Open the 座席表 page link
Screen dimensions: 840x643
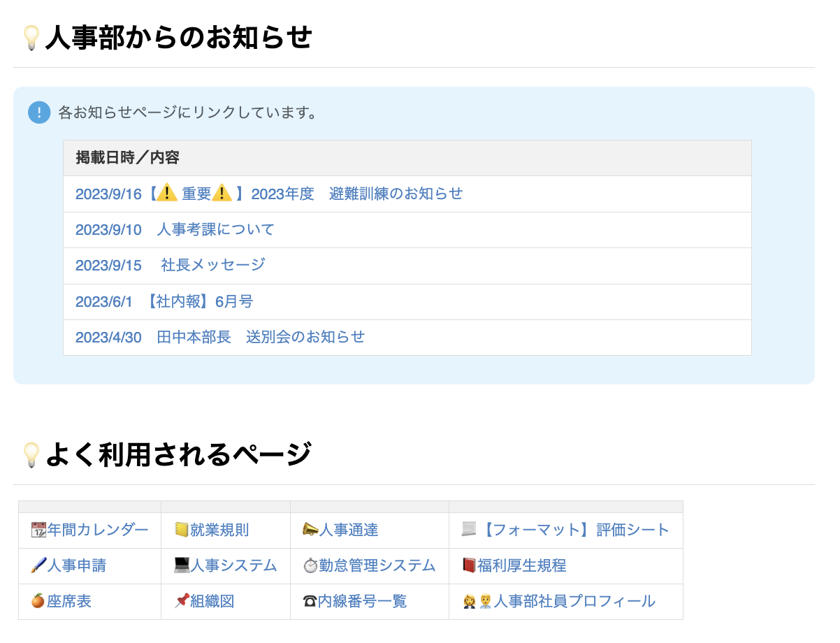(69, 602)
